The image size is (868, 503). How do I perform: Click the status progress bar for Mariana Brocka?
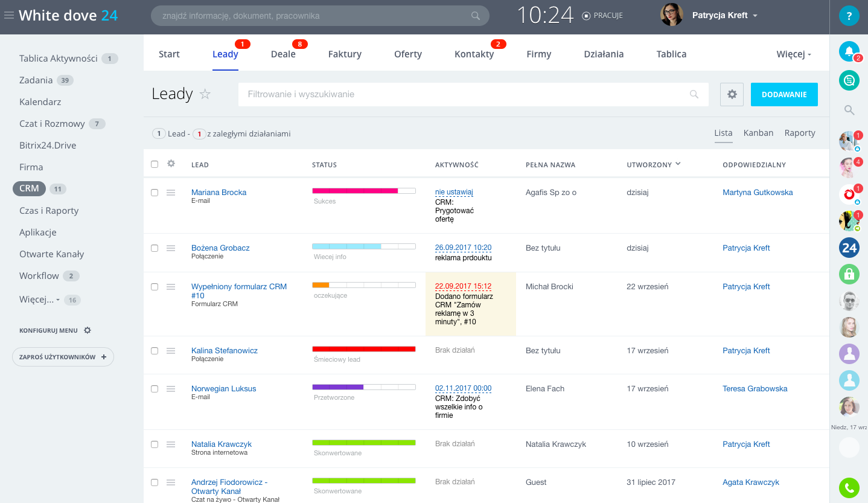[363, 191]
